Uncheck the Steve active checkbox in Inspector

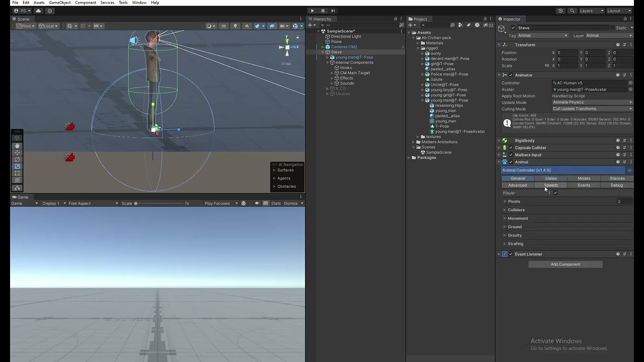tap(513, 28)
